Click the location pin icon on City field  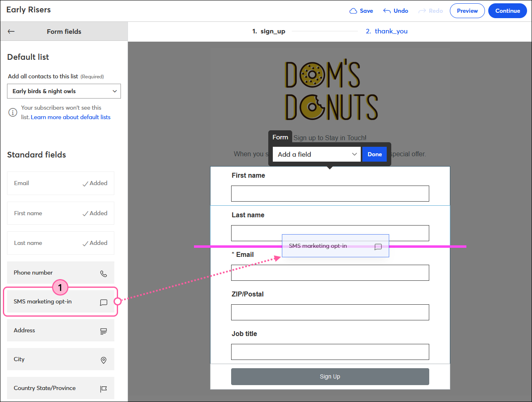104,360
